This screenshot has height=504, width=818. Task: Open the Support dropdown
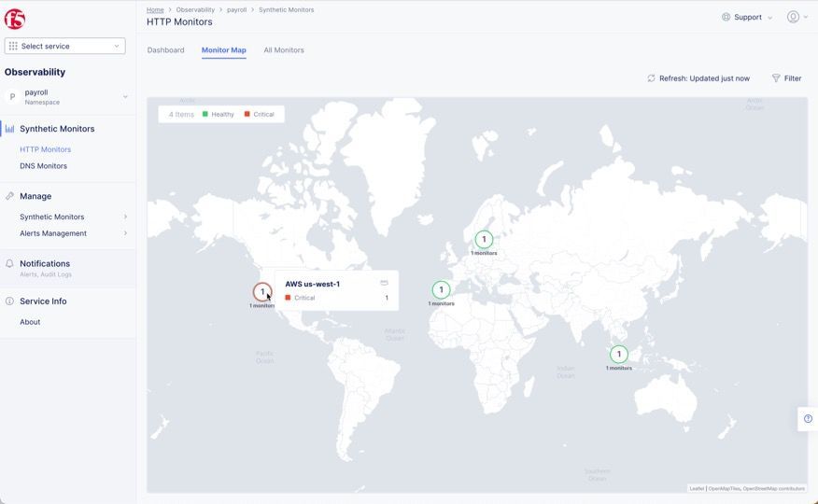tap(747, 17)
